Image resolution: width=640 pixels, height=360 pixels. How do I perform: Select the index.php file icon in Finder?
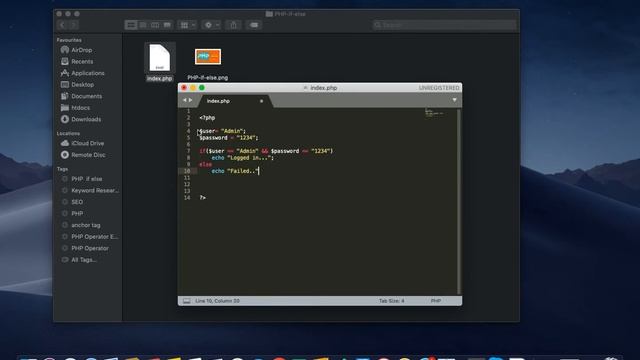tap(160, 58)
